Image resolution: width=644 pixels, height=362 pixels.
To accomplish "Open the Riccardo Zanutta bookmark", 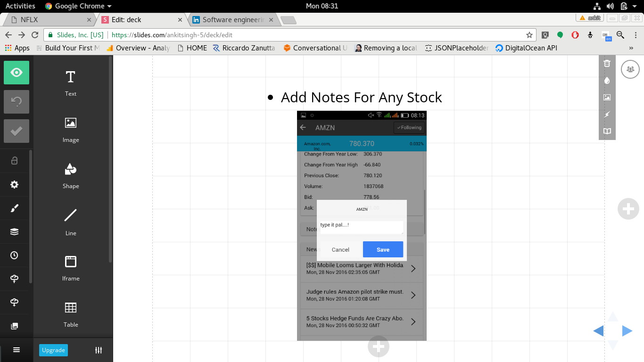I will pyautogui.click(x=244, y=48).
